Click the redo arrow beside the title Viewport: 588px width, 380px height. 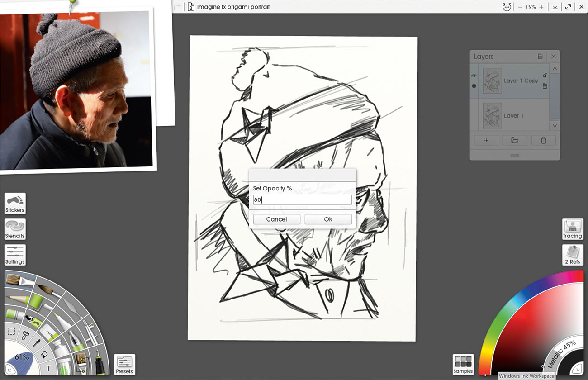177,7
